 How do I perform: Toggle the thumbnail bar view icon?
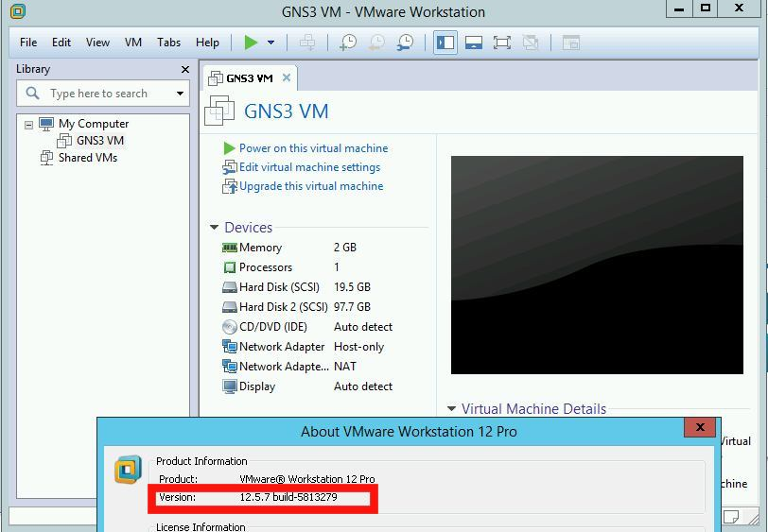click(x=474, y=43)
